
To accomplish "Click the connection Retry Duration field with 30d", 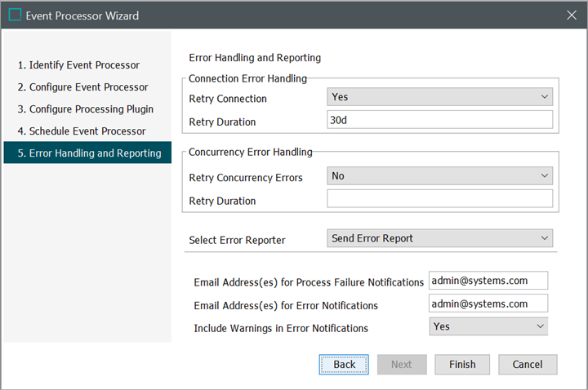I will coord(439,120).
